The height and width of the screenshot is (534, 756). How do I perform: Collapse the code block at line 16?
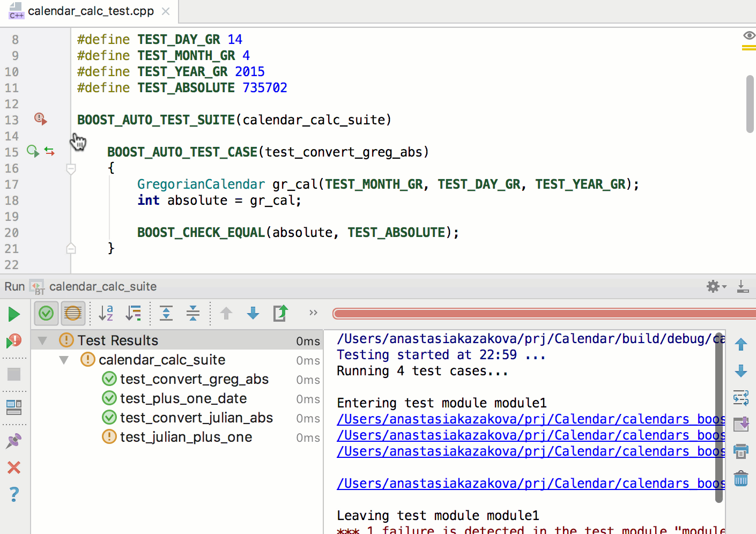tap(71, 169)
